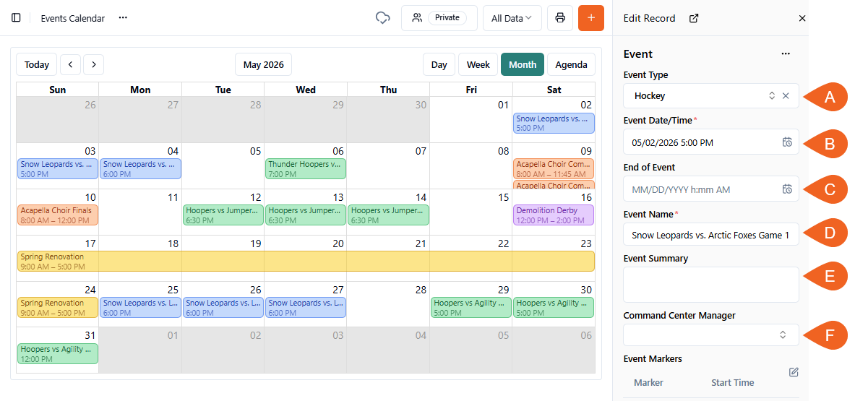Open calendar picker for Event Date/Time
The height and width of the screenshot is (401, 868).
pos(787,142)
